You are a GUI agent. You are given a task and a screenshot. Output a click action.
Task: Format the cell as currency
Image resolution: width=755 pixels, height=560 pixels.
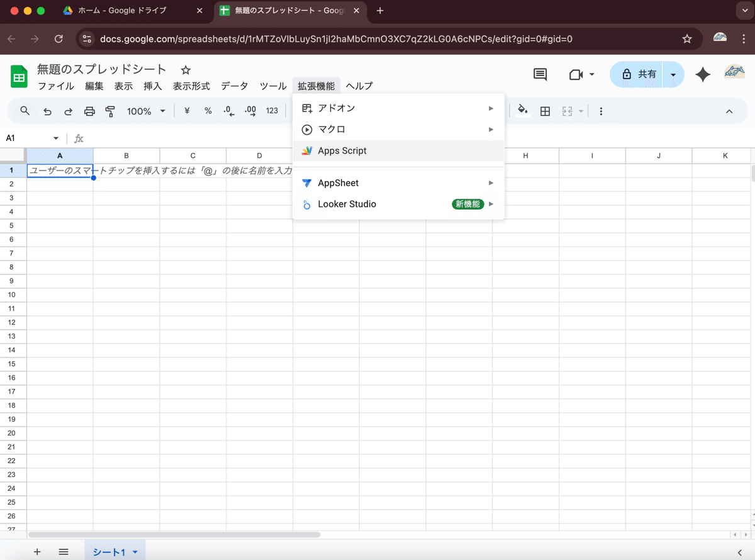pos(186,111)
